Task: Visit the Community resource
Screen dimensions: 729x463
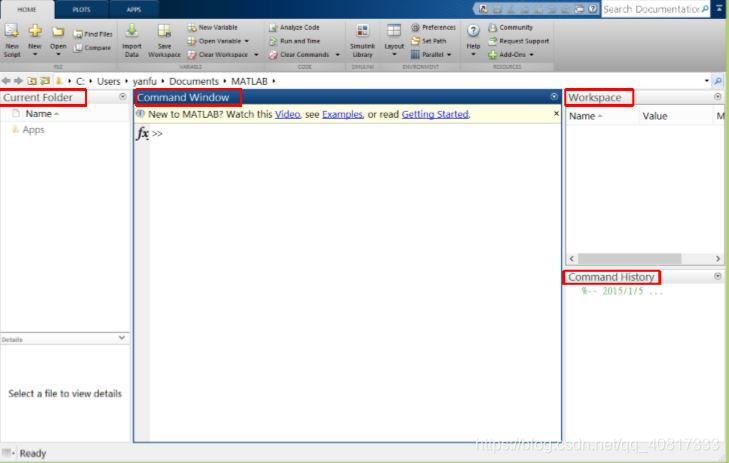Action: [x=510, y=27]
